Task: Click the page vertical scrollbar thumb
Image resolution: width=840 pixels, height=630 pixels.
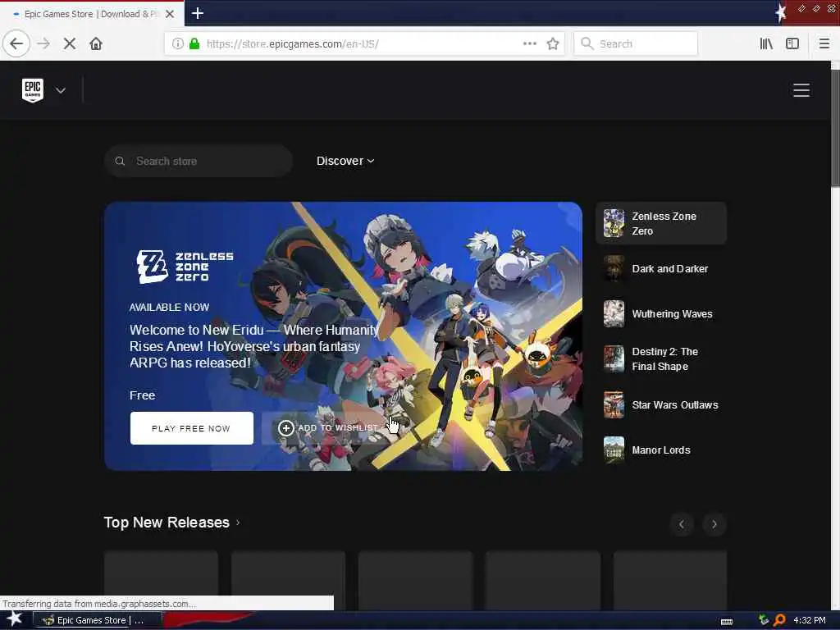Action: click(835, 129)
